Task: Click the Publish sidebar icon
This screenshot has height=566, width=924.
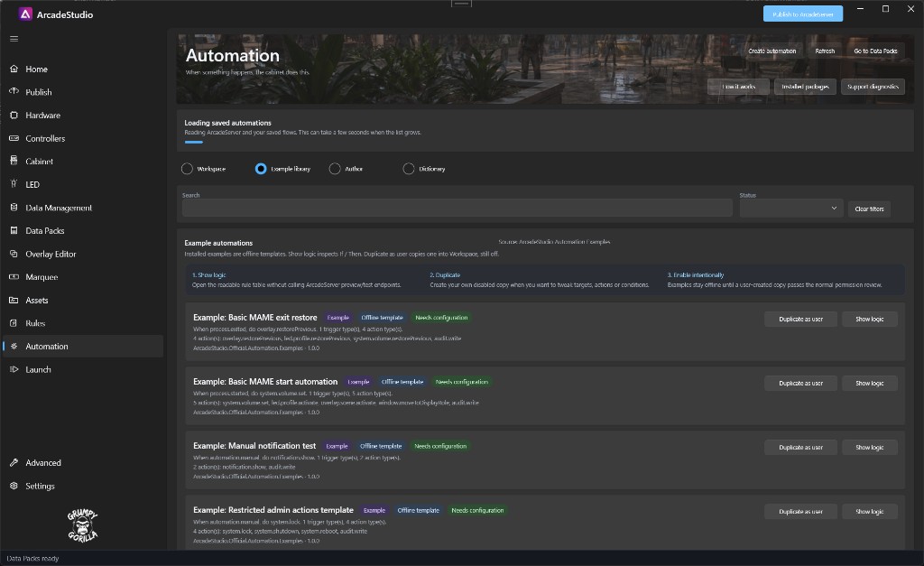Action: pyautogui.click(x=14, y=92)
